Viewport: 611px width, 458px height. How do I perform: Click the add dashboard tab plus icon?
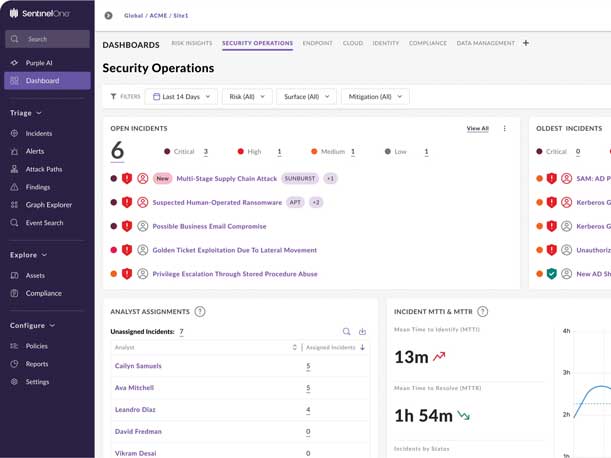point(526,43)
